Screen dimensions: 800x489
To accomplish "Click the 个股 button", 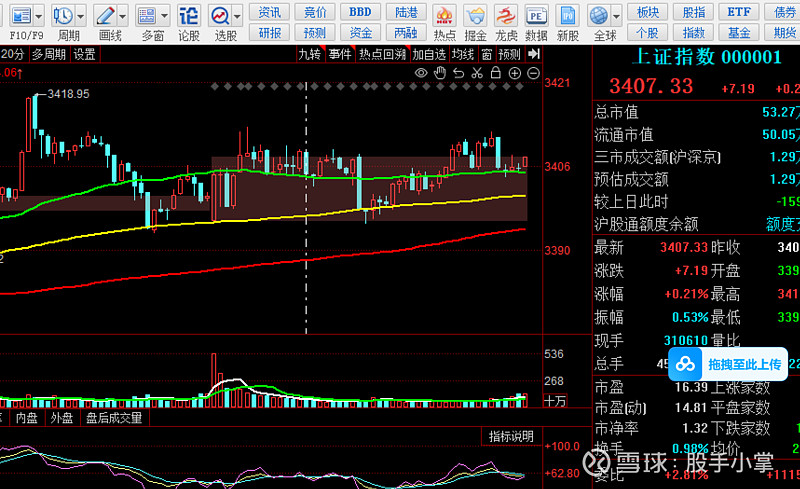I will coord(647,33).
